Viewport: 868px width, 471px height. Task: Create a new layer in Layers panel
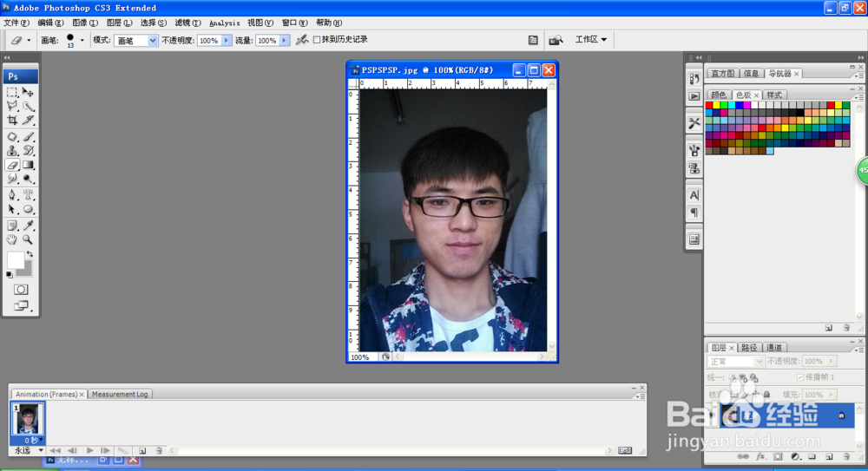829,456
